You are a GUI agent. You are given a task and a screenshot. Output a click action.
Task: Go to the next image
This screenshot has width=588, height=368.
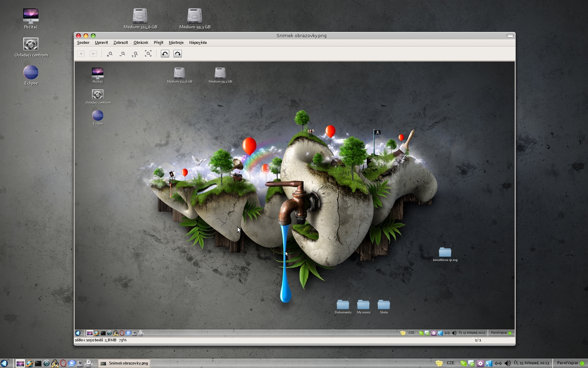coord(94,54)
